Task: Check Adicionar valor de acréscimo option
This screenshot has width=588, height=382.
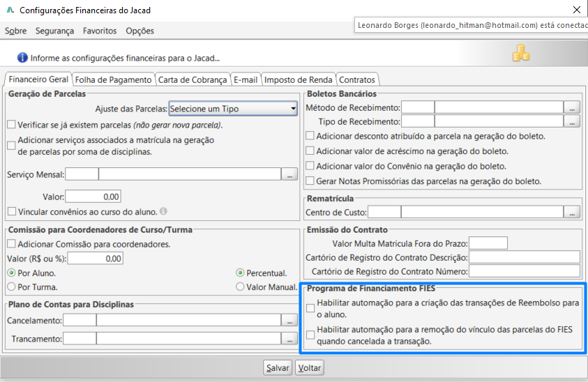Action: coord(310,151)
